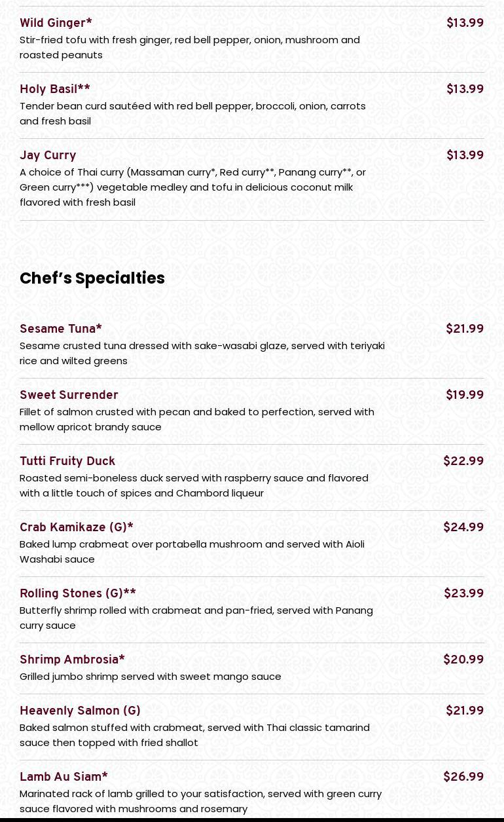Select the Crab Kamikaze (G) dish title
The width and height of the screenshot is (504, 822).
(77, 528)
